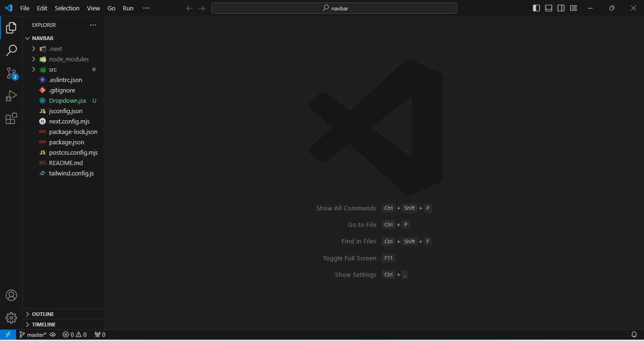Open the notifications bell icon

coord(634,334)
